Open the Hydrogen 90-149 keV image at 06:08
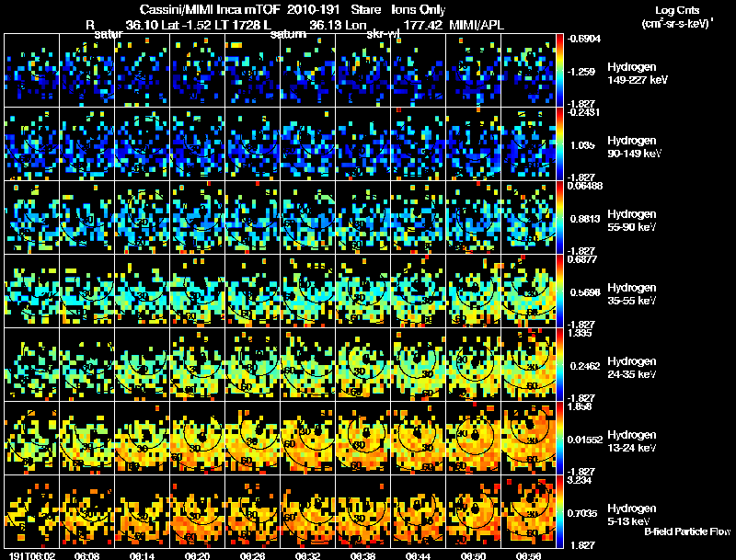Viewport: 736px width, 560px height. [x=86, y=143]
